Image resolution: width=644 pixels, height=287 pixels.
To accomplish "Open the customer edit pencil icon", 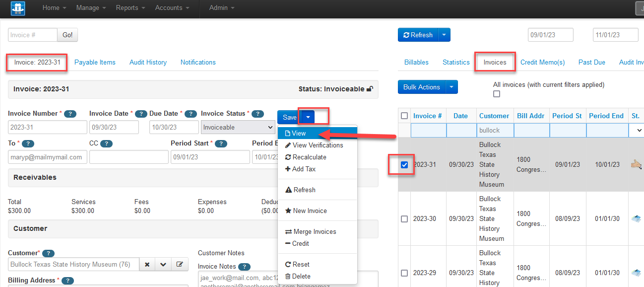I will pyautogui.click(x=180, y=264).
